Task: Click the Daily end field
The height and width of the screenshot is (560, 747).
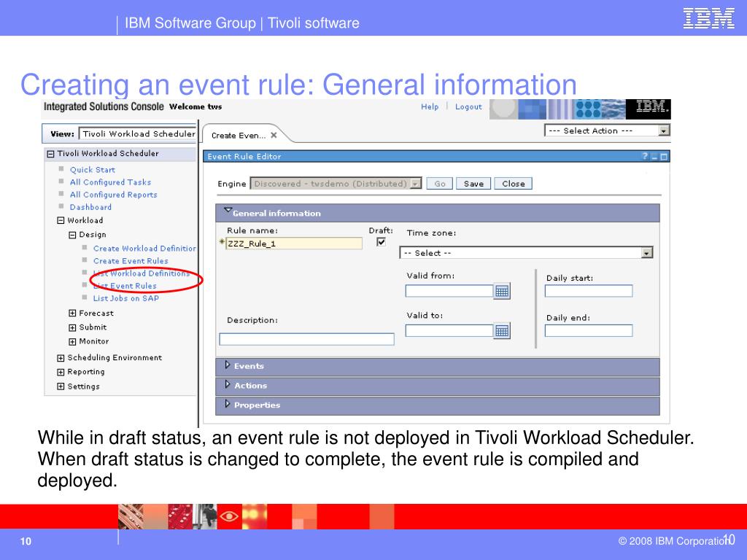Action: tap(589, 331)
